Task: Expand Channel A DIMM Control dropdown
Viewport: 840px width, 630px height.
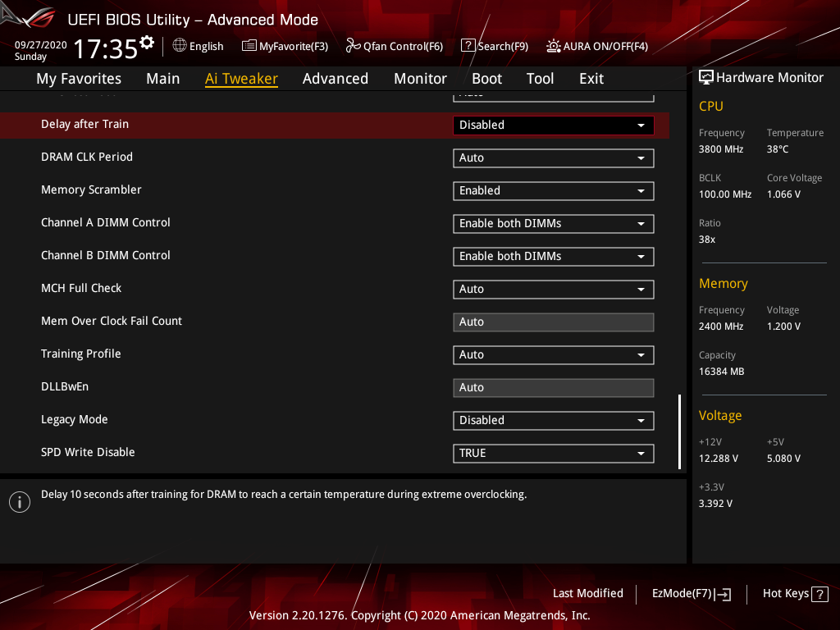Action: [554, 223]
